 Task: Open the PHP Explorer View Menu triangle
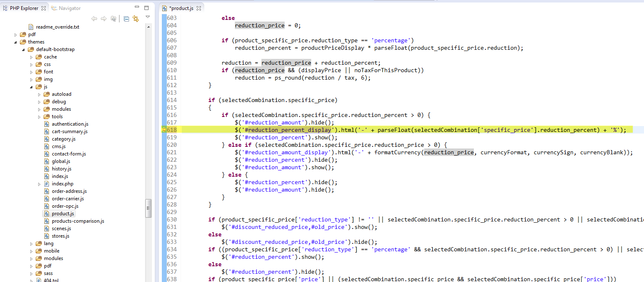(x=147, y=17)
